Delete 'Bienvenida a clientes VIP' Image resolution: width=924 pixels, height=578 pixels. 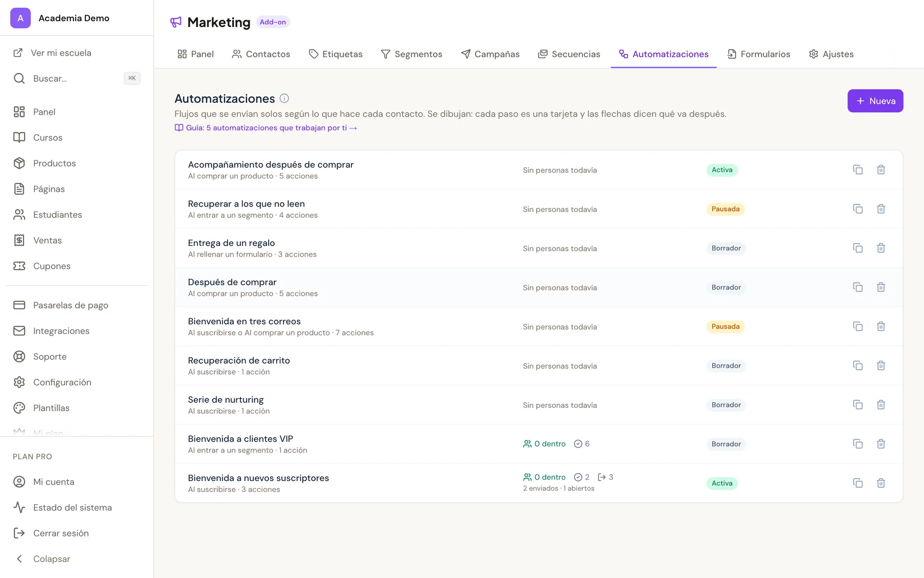[881, 444]
